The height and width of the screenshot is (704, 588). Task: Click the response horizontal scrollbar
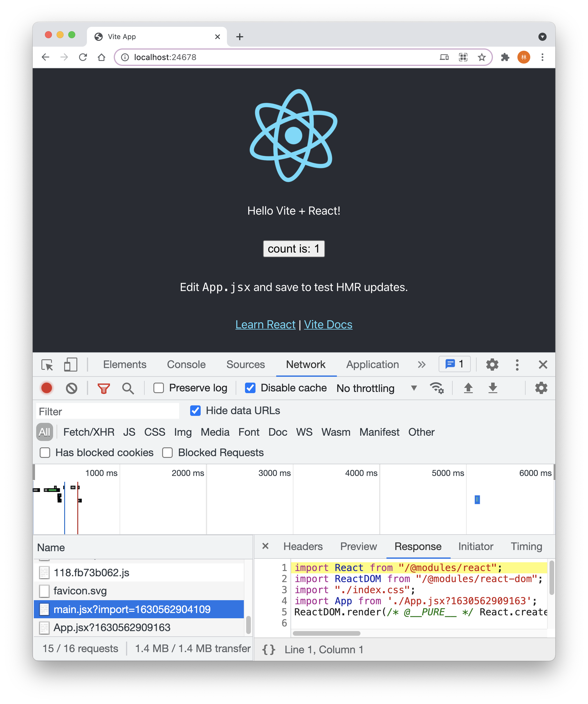pyautogui.click(x=326, y=633)
